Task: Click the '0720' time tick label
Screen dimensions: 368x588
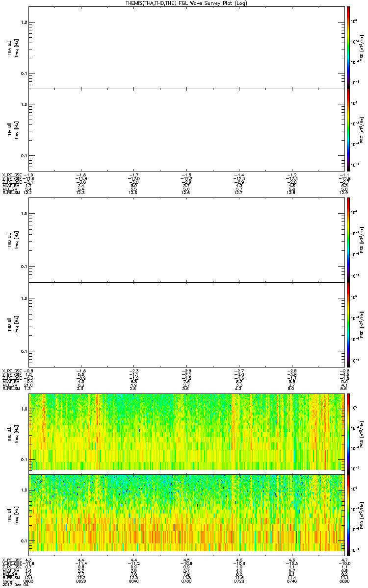Action: tap(238, 581)
